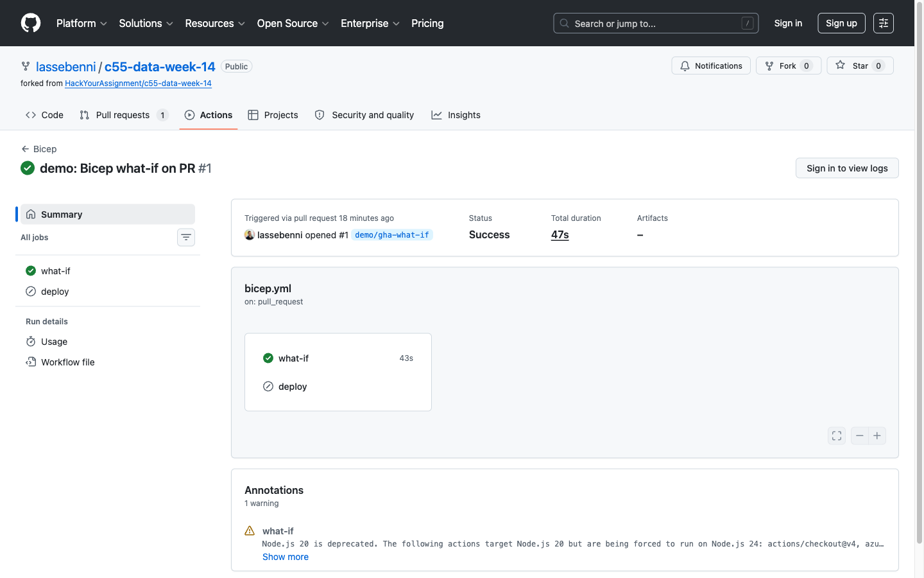Click the Notifications button

[711, 66]
